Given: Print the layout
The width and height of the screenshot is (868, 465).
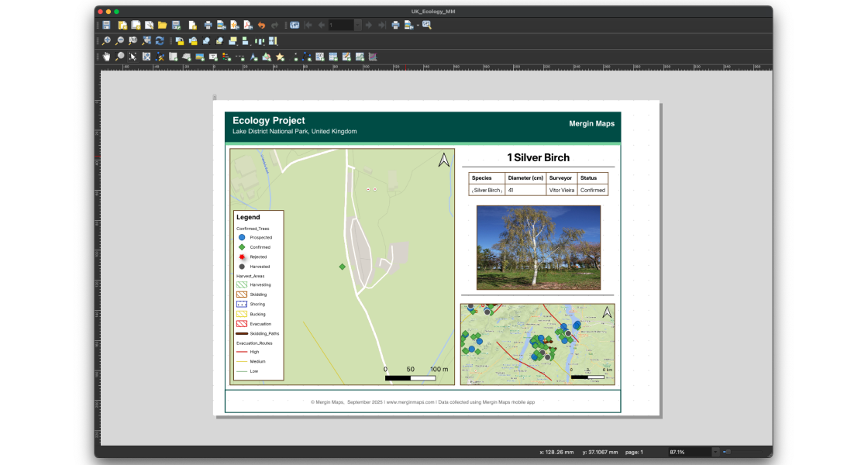Looking at the screenshot, I should (x=208, y=24).
